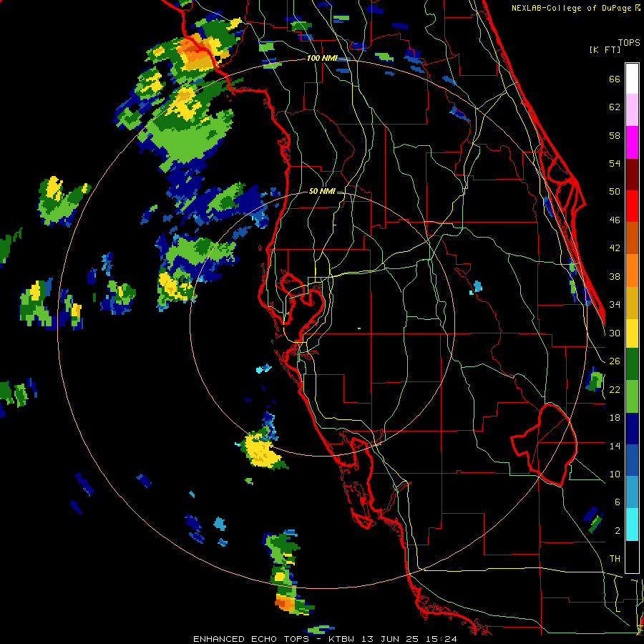This screenshot has width=644, height=644.
Task: Click the 15:24 timestamp in caption
Action: 441,639
